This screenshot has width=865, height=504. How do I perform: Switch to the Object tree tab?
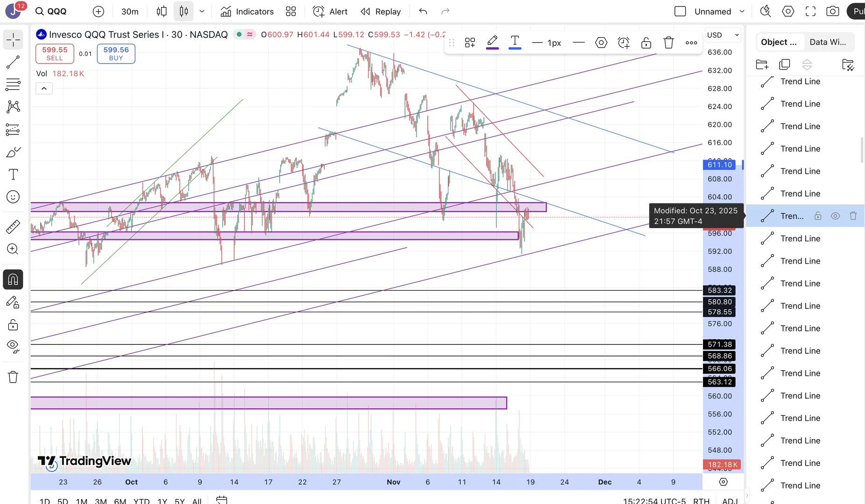pyautogui.click(x=780, y=42)
